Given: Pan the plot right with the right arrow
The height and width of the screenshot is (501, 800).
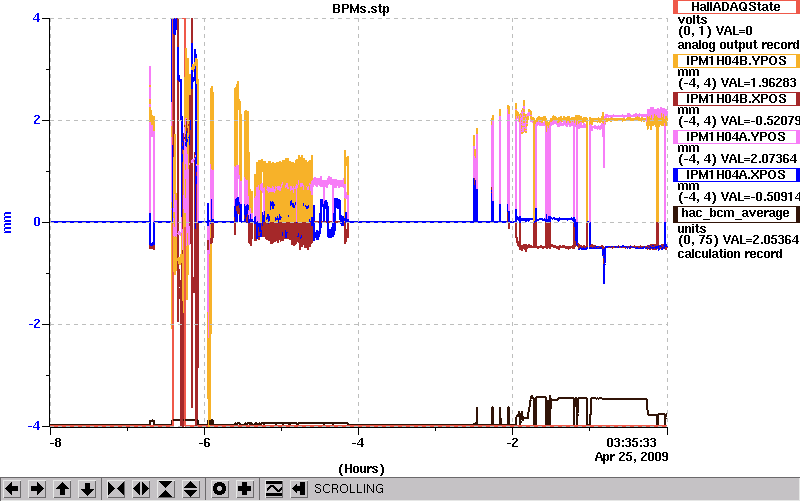Looking at the screenshot, I should pos(37,489).
